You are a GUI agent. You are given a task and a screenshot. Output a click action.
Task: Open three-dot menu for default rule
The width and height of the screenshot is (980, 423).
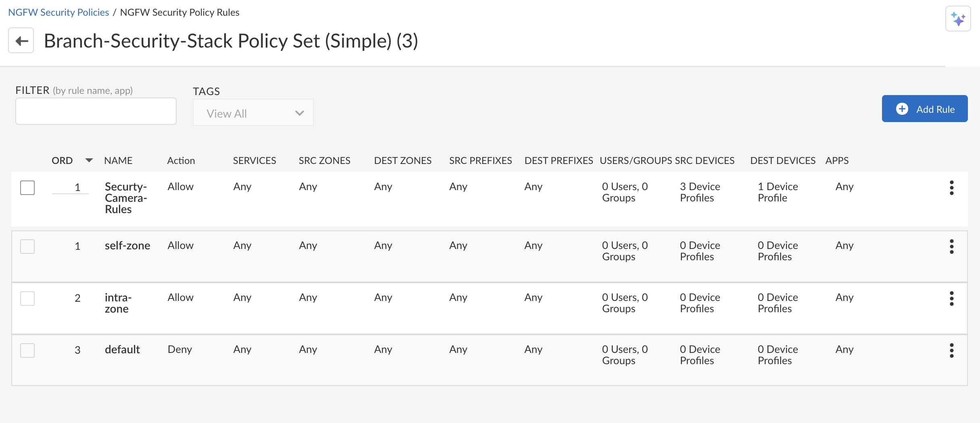[951, 350]
